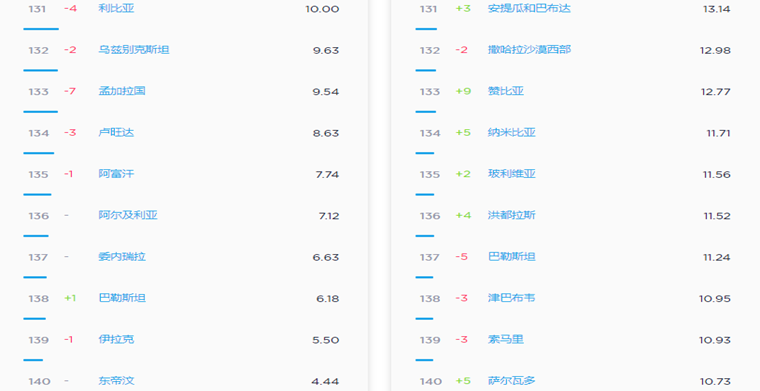Open the 卢旺达 country link
The image size is (760, 391).
(116, 133)
